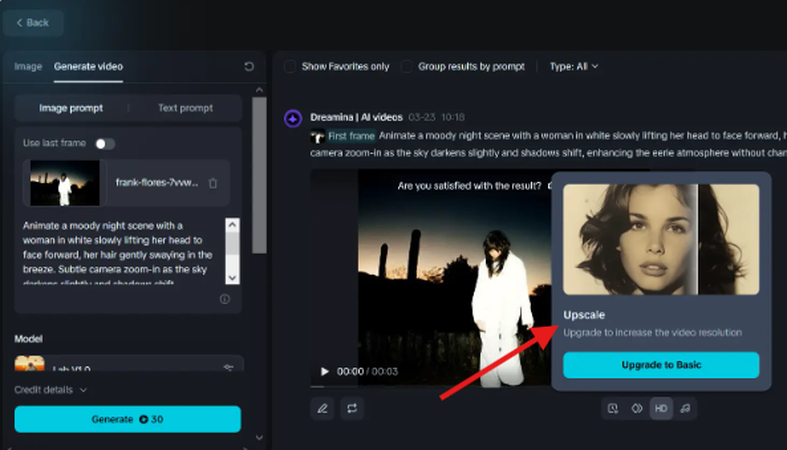
Task: Click the info icon below the prompt
Action: [x=224, y=299]
